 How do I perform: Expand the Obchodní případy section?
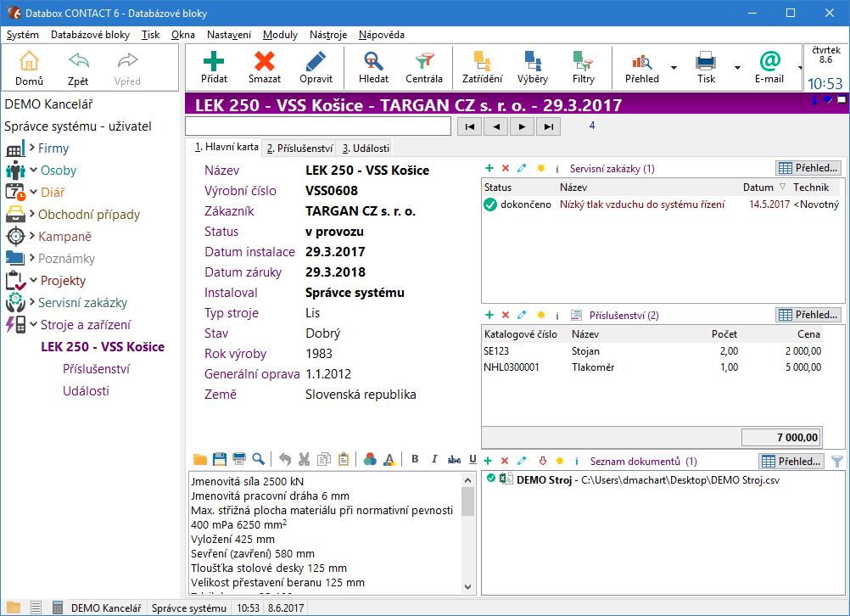32,214
